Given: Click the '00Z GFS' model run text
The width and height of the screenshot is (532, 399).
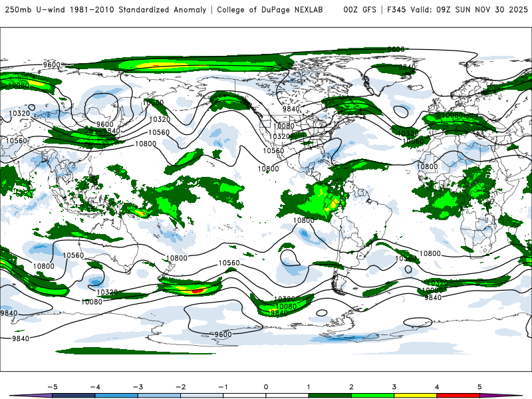Looking at the screenshot, I should click(360, 10).
